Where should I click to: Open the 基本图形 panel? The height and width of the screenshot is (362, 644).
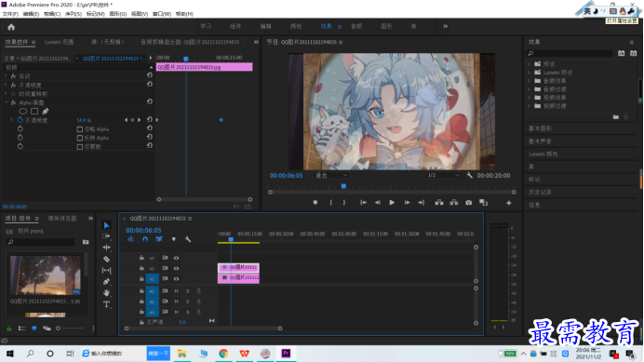(540, 128)
